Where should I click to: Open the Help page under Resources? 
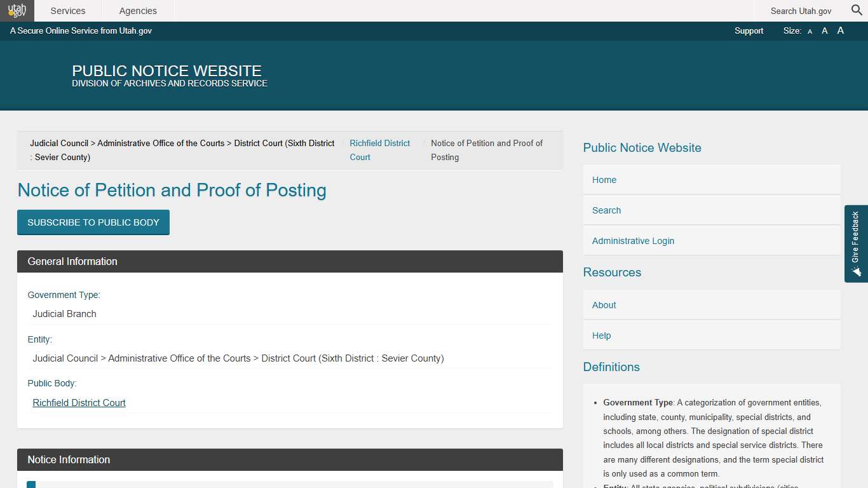(x=601, y=335)
